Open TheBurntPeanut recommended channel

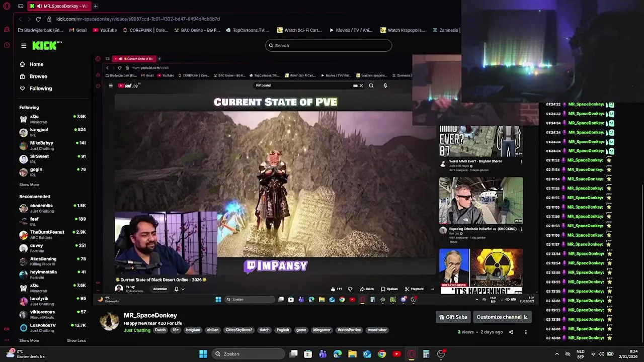click(52, 235)
